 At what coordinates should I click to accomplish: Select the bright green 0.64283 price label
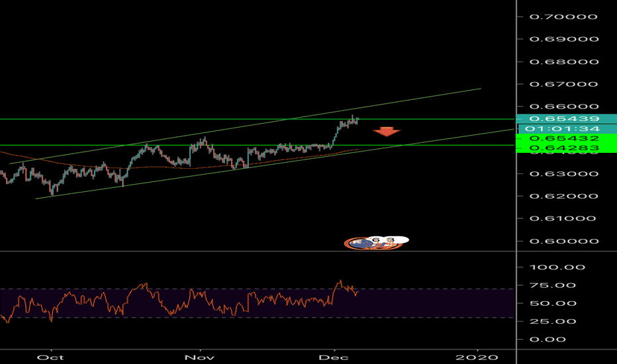coord(566,148)
